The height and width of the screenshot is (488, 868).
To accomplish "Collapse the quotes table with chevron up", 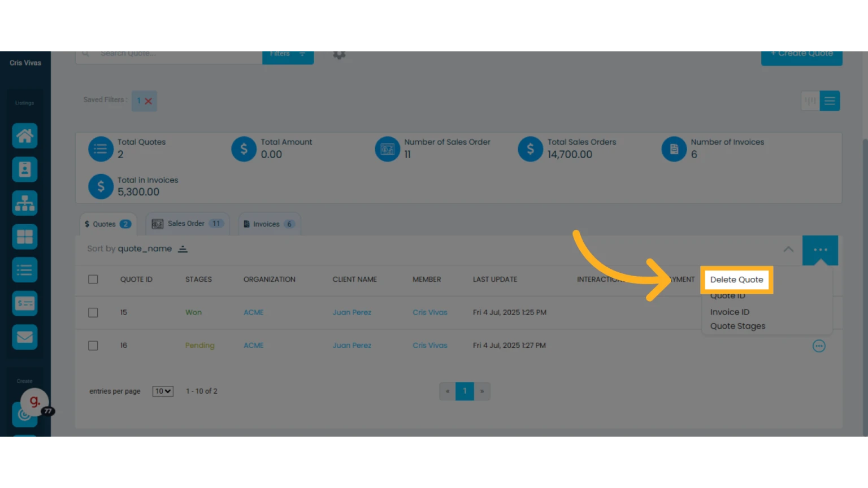I will [788, 250].
